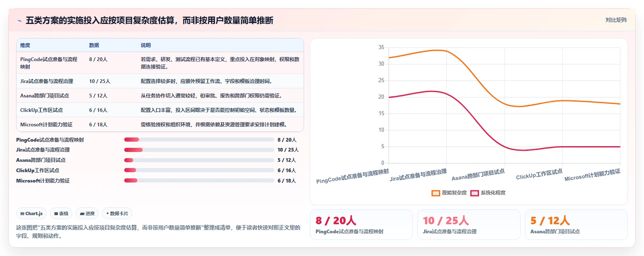The image size is (644, 256).
Task: Click the Asana跨部门项目试点 progress bar label
Action: tap(41, 160)
